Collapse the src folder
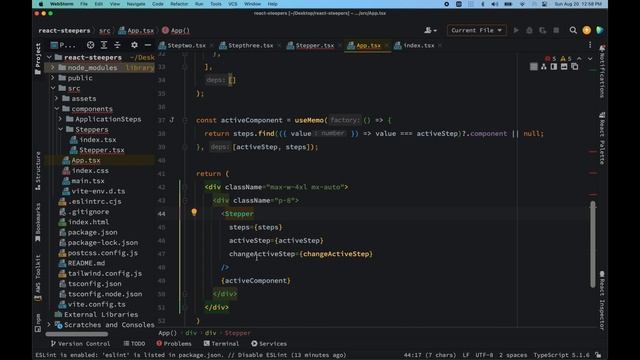This screenshot has width=640, height=360. pos(53,88)
